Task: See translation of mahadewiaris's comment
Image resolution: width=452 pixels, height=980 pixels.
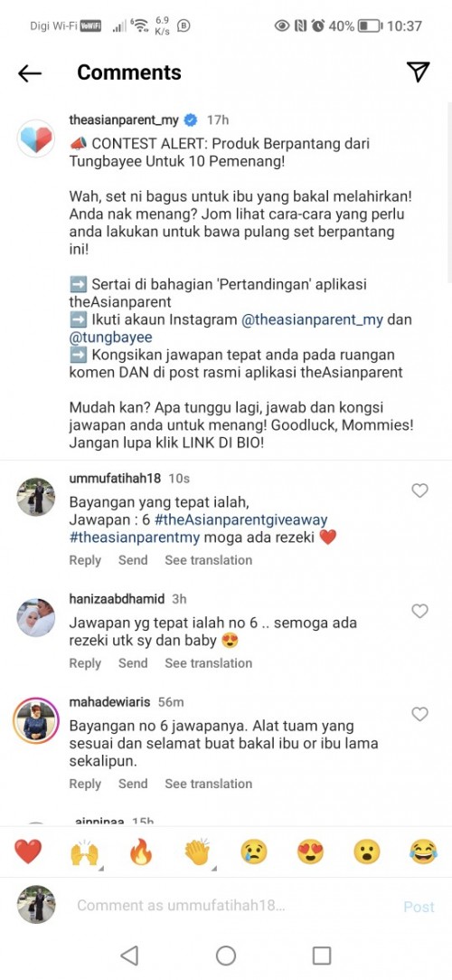Action: (209, 784)
